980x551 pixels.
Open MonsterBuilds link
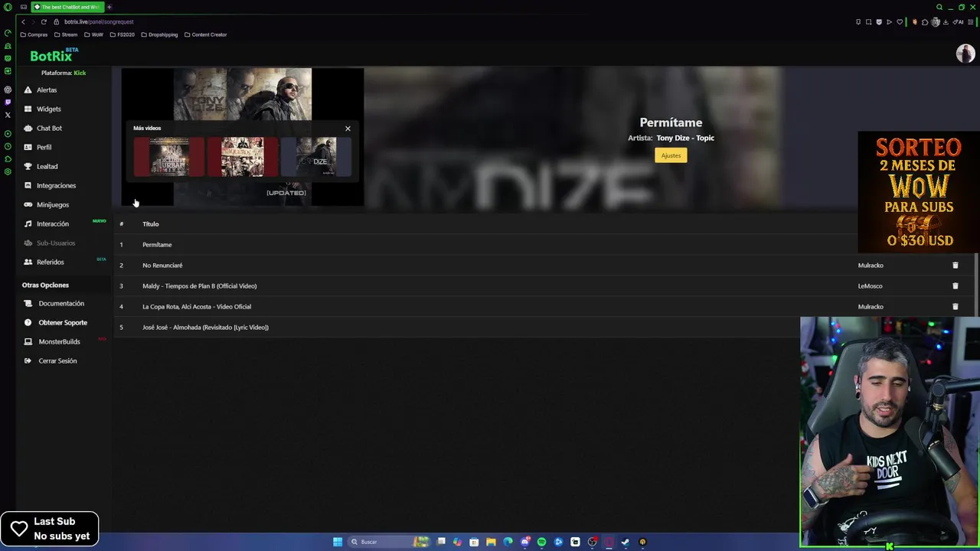point(59,341)
